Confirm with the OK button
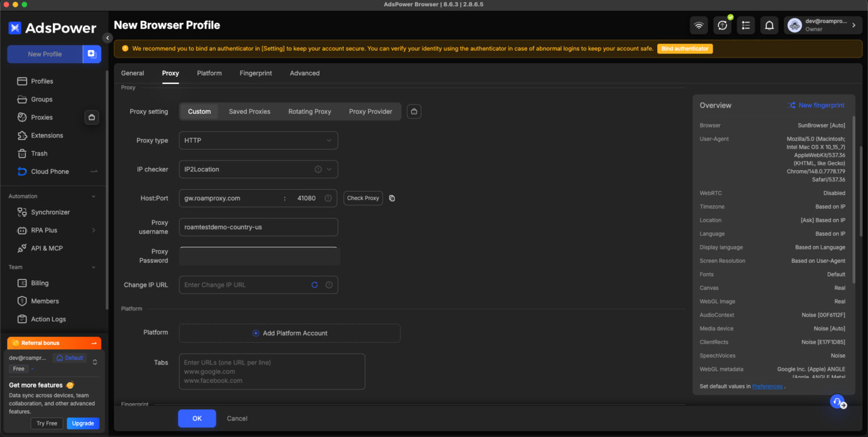Viewport: 868px width, 437px height. [197, 419]
